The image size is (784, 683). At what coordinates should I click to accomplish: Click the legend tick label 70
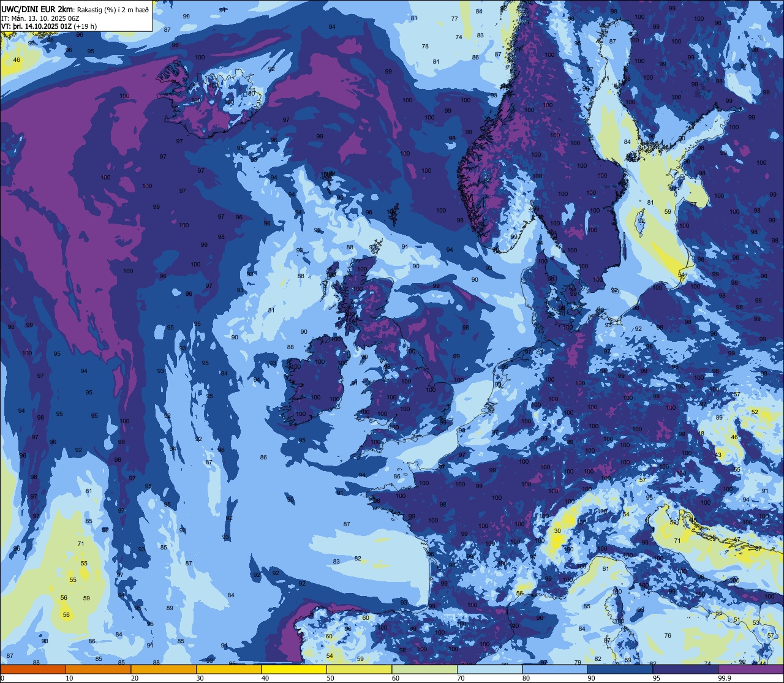(461, 678)
